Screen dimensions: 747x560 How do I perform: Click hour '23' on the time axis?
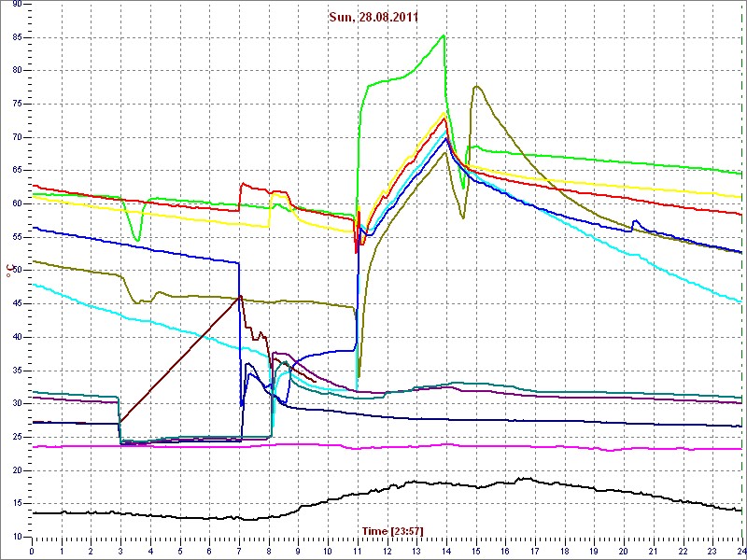[x=712, y=552]
